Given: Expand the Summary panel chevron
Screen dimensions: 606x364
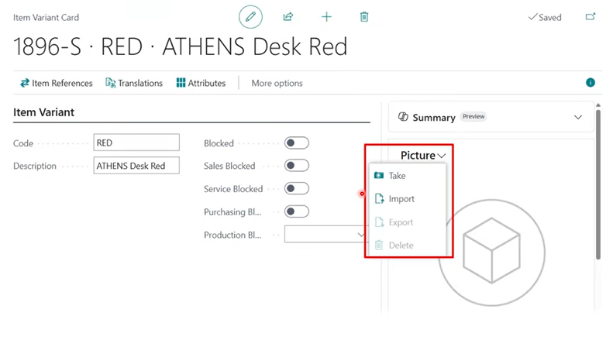Looking at the screenshot, I should point(577,118).
